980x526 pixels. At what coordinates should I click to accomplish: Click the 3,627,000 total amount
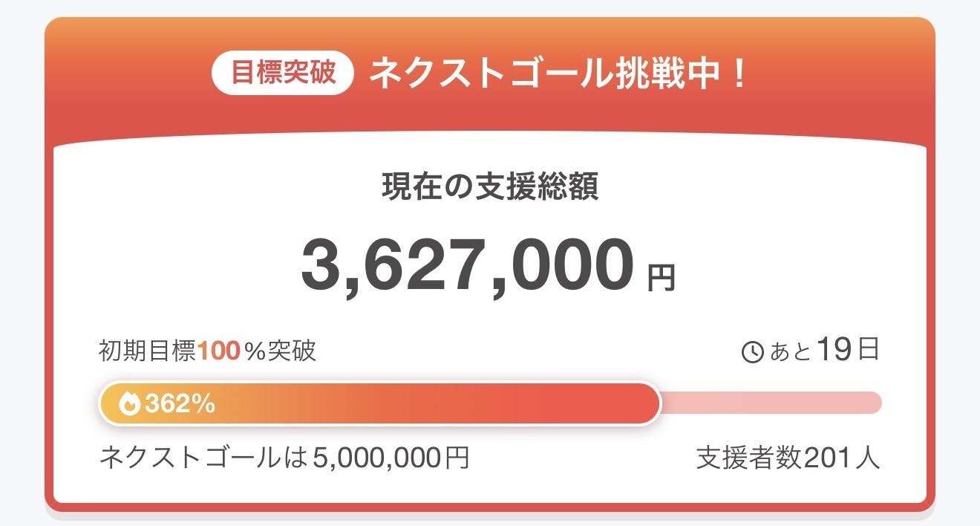coord(468,266)
